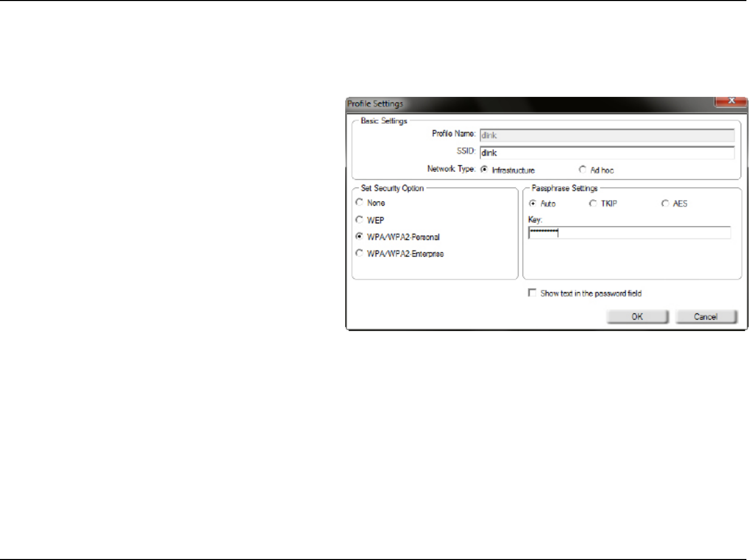Image resolution: width=749 pixels, height=560 pixels.
Task: Select Auto passphrase setting
Action: (x=532, y=203)
